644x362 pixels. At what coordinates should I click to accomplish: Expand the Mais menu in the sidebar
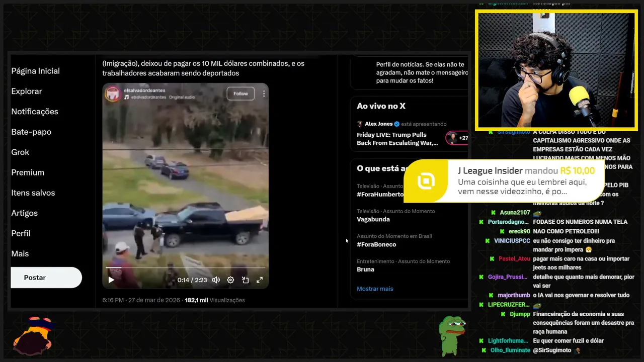20,254
